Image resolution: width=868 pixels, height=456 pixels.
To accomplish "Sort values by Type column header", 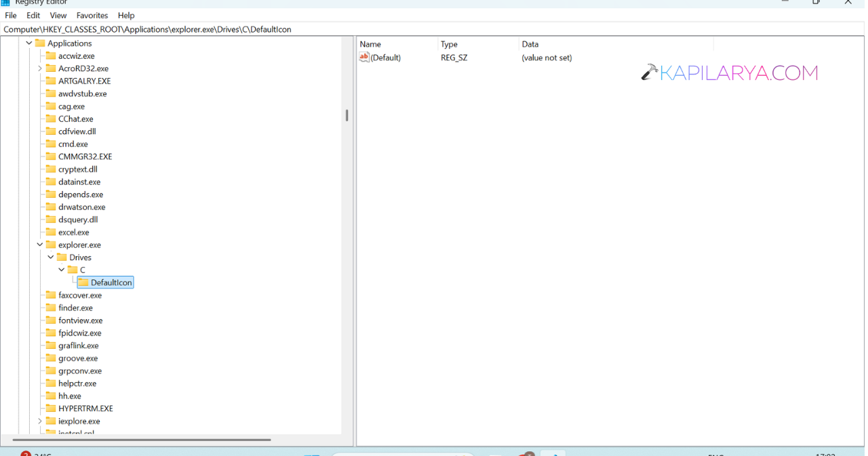I will pyautogui.click(x=478, y=44).
